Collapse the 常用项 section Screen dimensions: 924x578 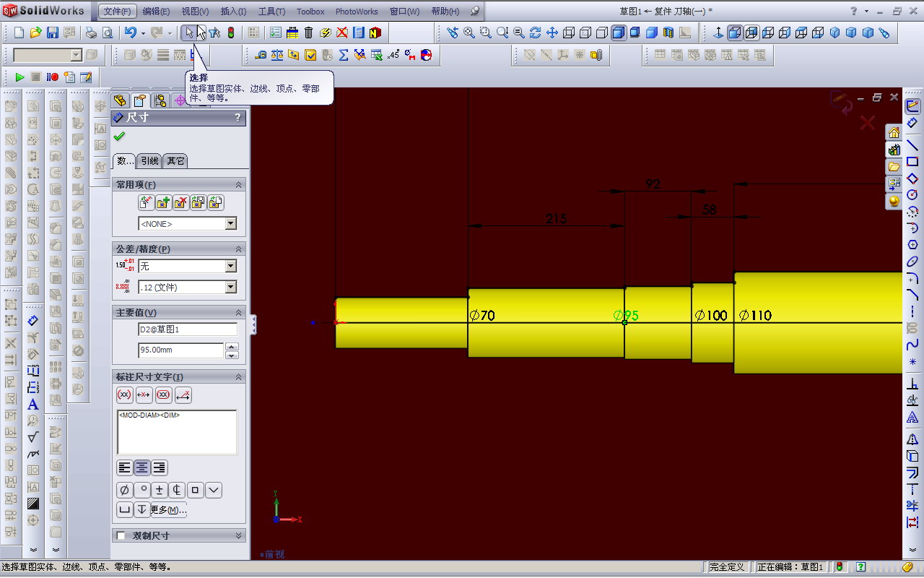click(238, 185)
